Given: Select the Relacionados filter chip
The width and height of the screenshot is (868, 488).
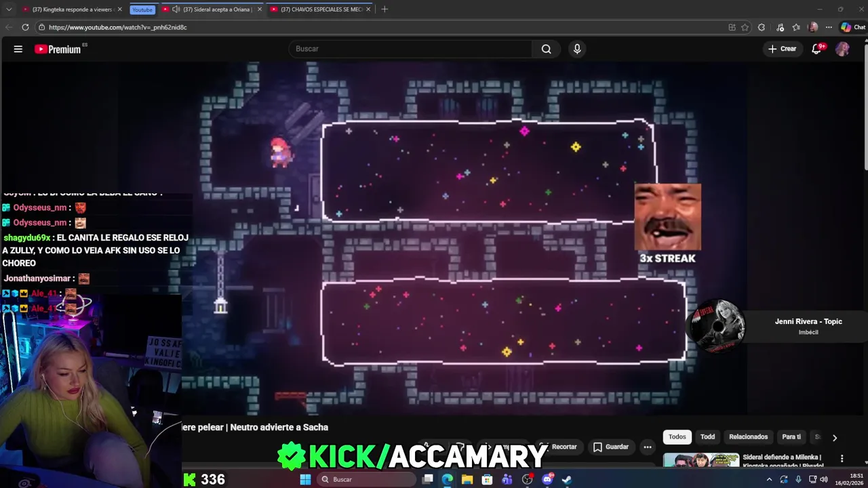Looking at the screenshot, I should (x=749, y=437).
